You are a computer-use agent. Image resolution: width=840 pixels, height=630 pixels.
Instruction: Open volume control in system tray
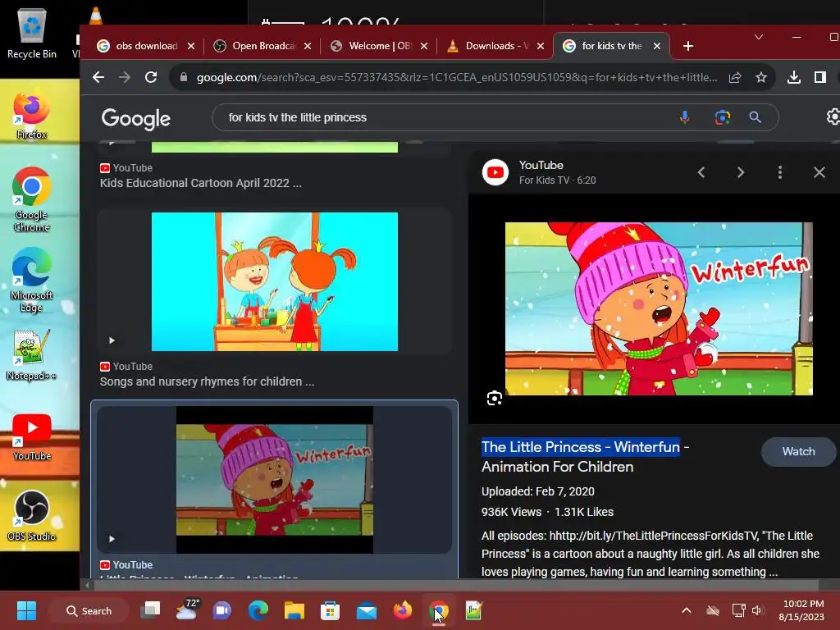757,610
